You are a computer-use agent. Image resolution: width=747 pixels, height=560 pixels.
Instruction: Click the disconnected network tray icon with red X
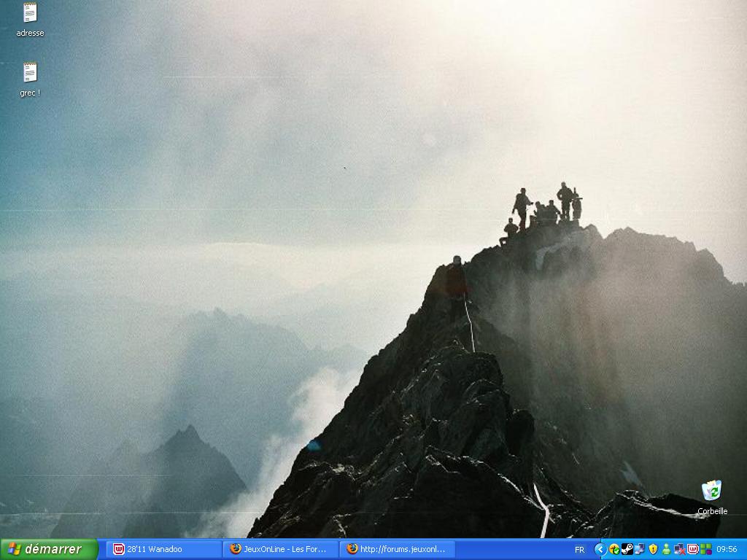pos(679,550)
